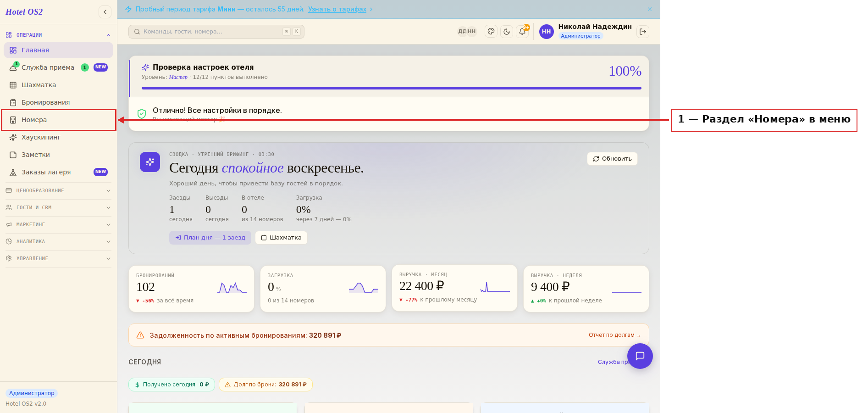The image size is (868, 413).
Task: Log out using the exit icon
Action: click(x=643, y=32)
